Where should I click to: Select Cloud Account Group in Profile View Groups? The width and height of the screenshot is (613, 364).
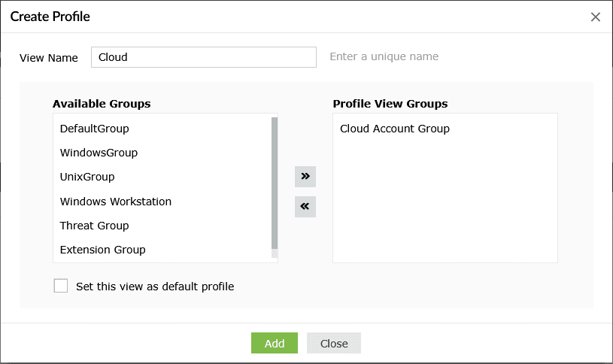click(394, 129)
